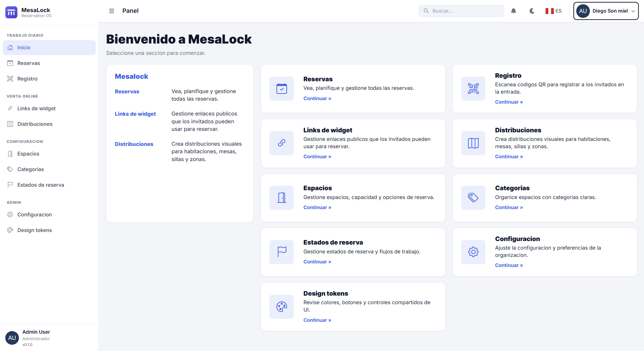Click Continuar on the Reservas card

pyautogui.click(x=317, y=98)
